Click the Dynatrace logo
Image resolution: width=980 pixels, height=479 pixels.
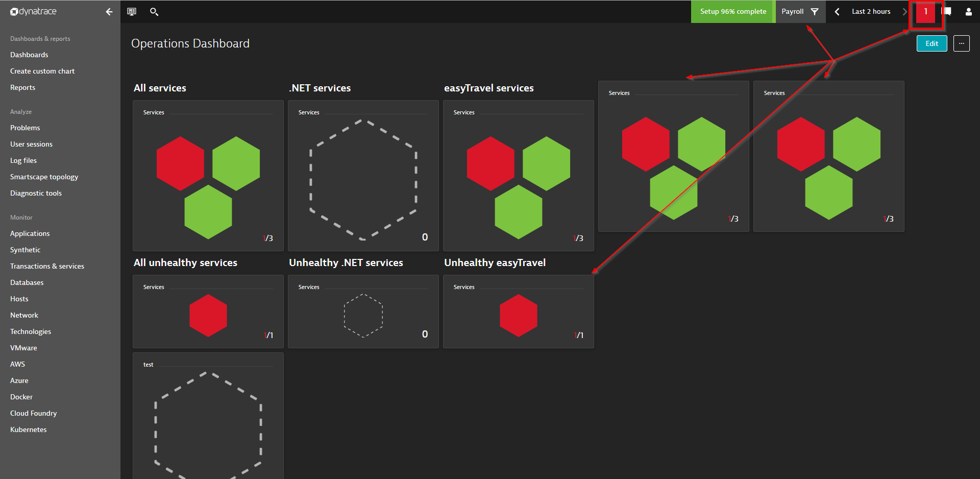[33, 11]
